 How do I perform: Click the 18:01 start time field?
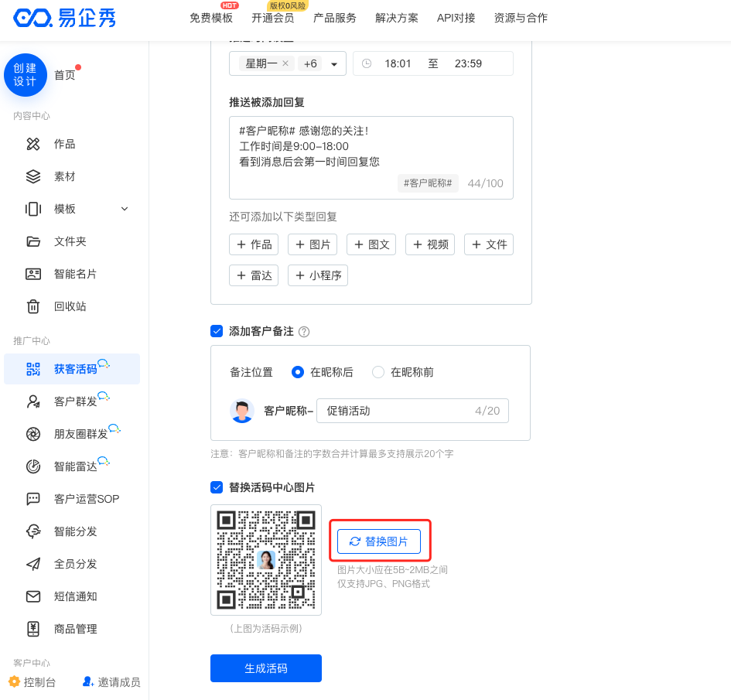click(398, 63)
